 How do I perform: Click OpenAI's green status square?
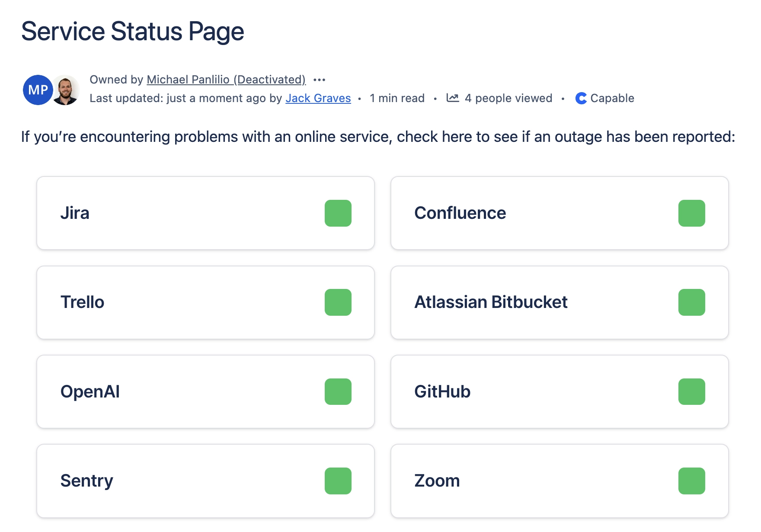click(338, 392)
